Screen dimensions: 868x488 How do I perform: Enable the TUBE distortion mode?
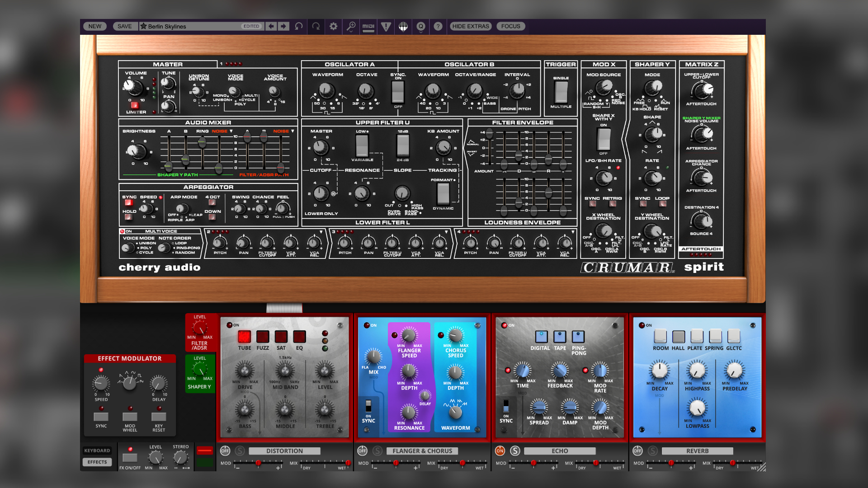pos(245,337)
